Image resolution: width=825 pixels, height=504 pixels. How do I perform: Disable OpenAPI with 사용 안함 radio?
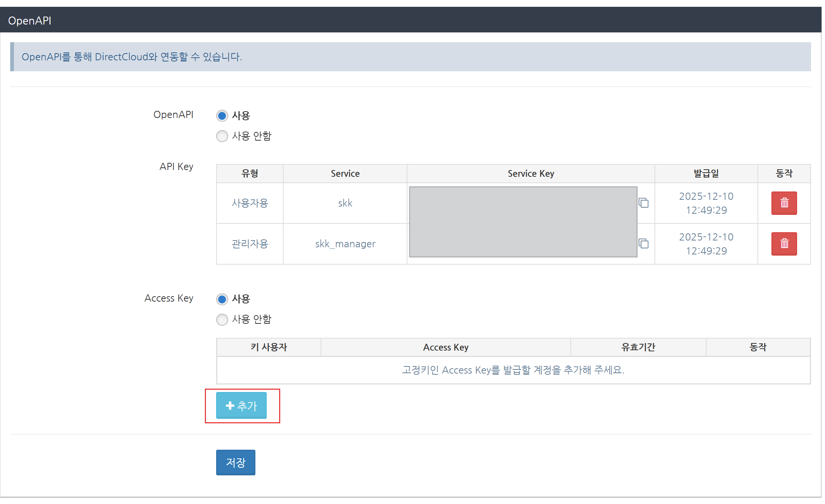[222, 136]
